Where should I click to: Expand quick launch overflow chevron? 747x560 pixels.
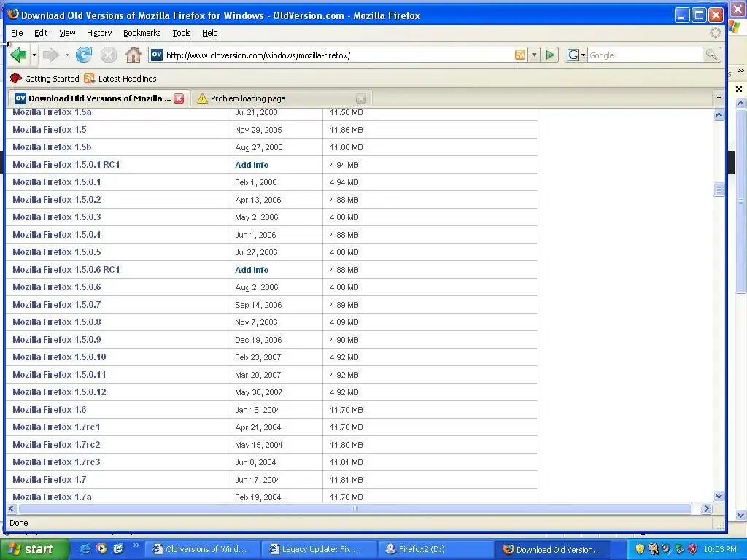(x=135, y=545)
